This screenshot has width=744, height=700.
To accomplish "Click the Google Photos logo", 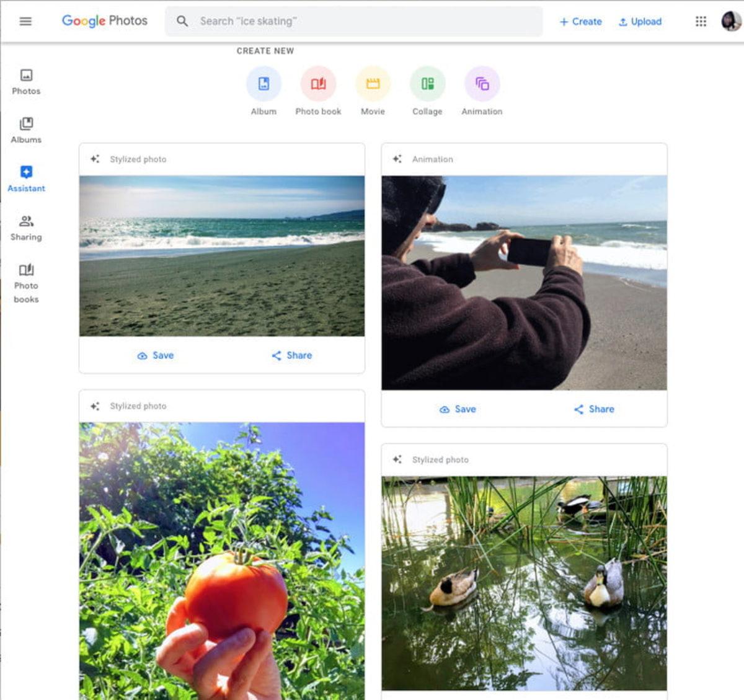I will point(104,20).
